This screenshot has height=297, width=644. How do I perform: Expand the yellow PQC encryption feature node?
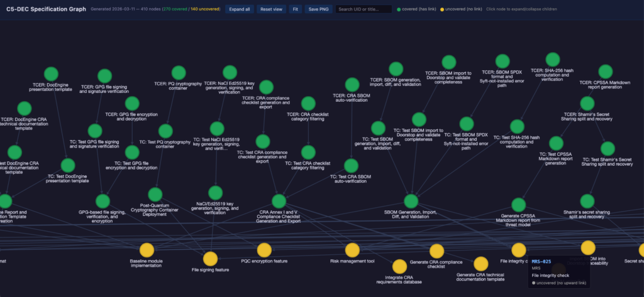coord(264,250)
